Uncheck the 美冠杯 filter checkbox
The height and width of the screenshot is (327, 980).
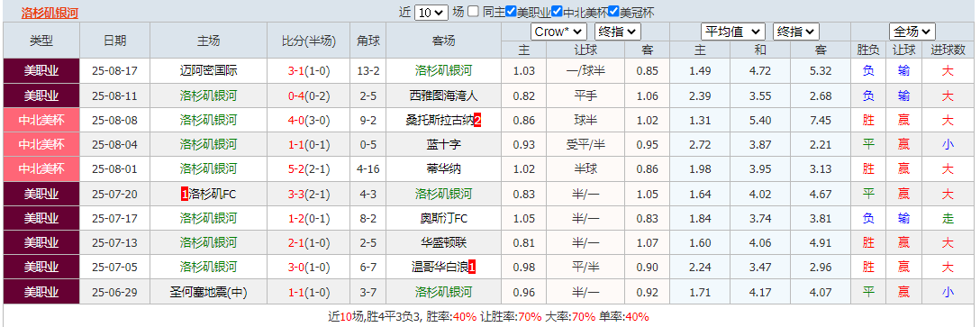pos(613,12)
